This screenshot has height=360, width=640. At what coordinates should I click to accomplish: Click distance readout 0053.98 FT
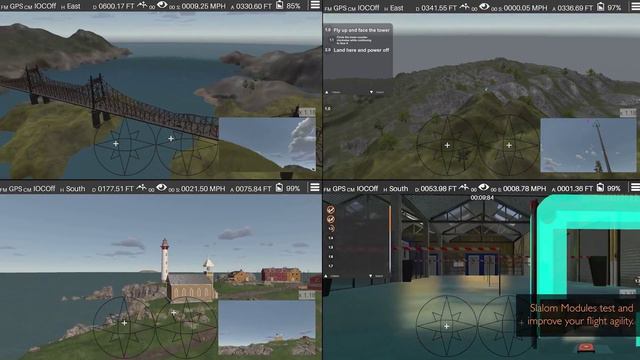click(438, 189)
